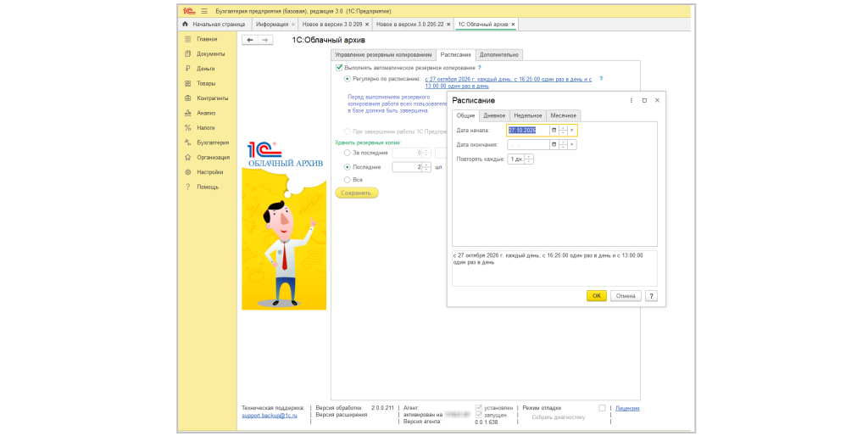The image size is (868, 436).
Task: Click the 1C logo icon in title bar
Action: click(189, 11)
